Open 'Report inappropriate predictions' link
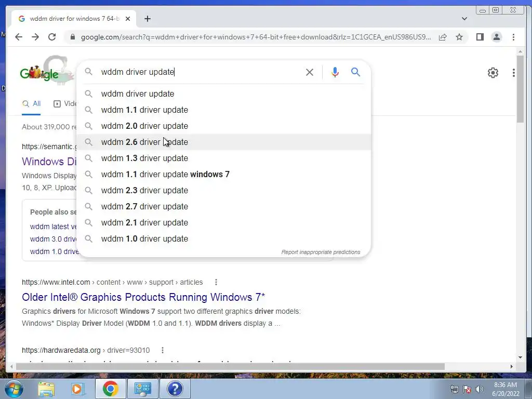 321,252
